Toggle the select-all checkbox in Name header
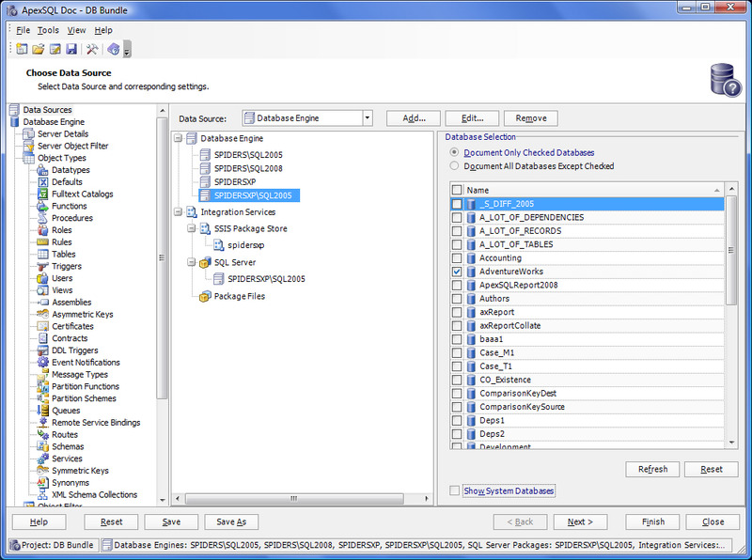 coord(457,190)
